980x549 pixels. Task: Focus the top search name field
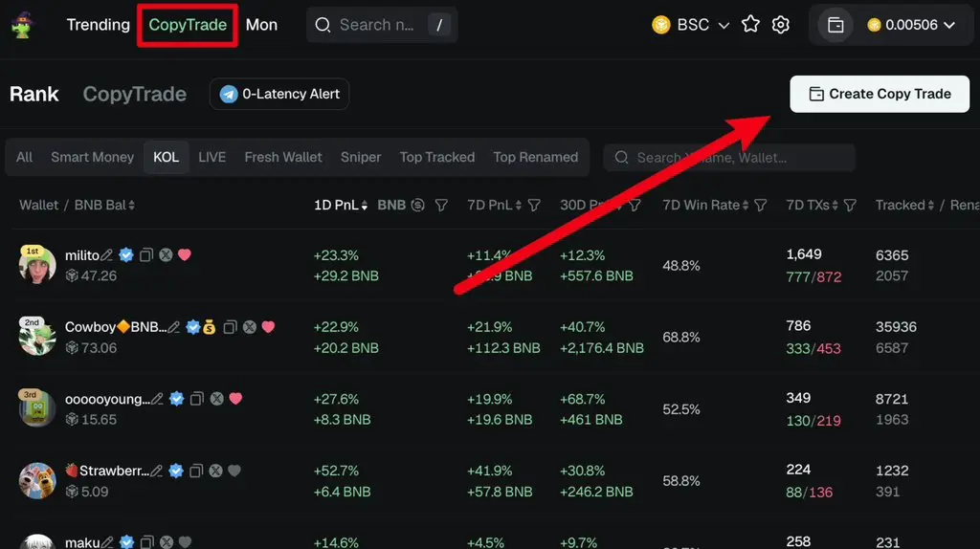pyautogui.click(x=382, y=25)
